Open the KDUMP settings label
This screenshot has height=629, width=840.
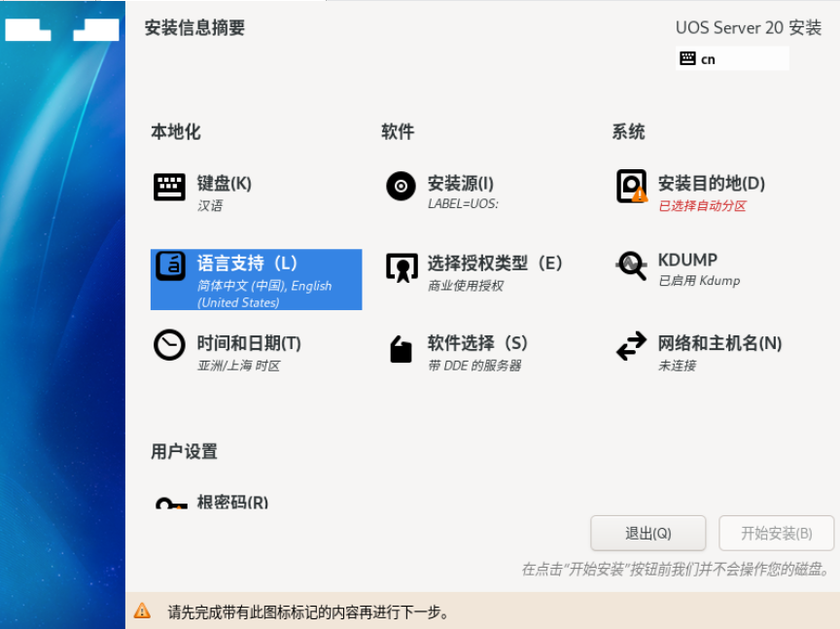point(687,260)
